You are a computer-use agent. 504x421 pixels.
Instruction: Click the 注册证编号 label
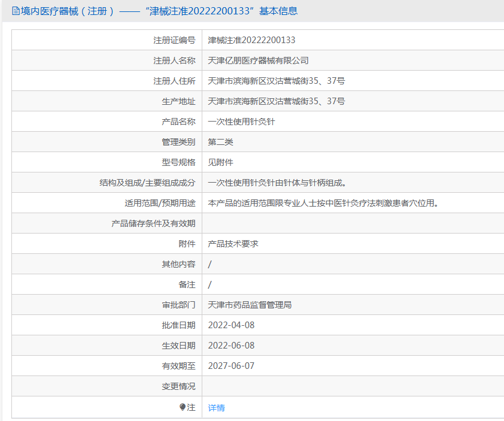[x=174, y=40]
